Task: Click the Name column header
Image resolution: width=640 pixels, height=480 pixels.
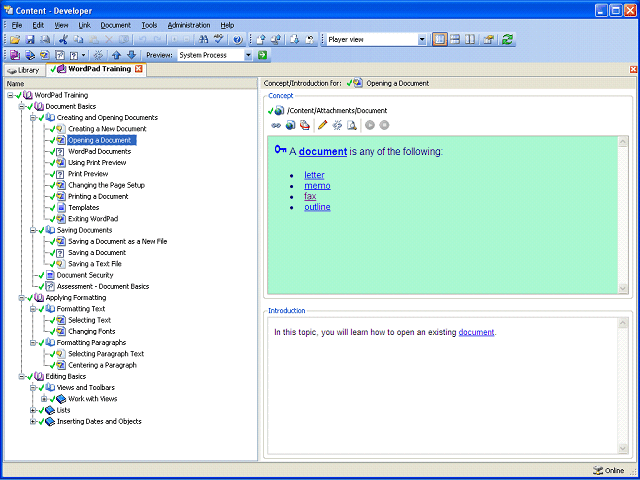Action: 131,84
